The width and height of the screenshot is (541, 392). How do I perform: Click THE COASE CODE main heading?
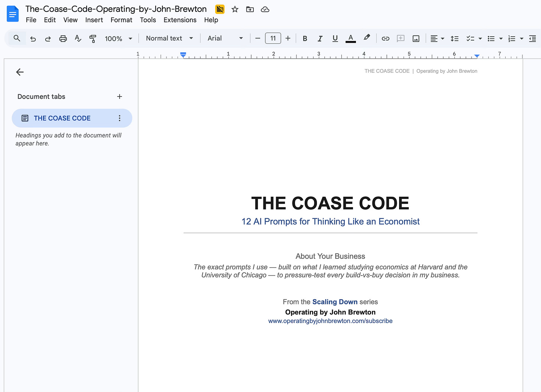(330, 203)
